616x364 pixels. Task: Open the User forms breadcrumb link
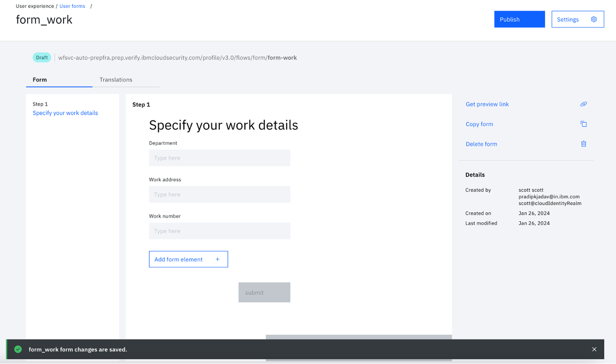[x=72, y=6]
